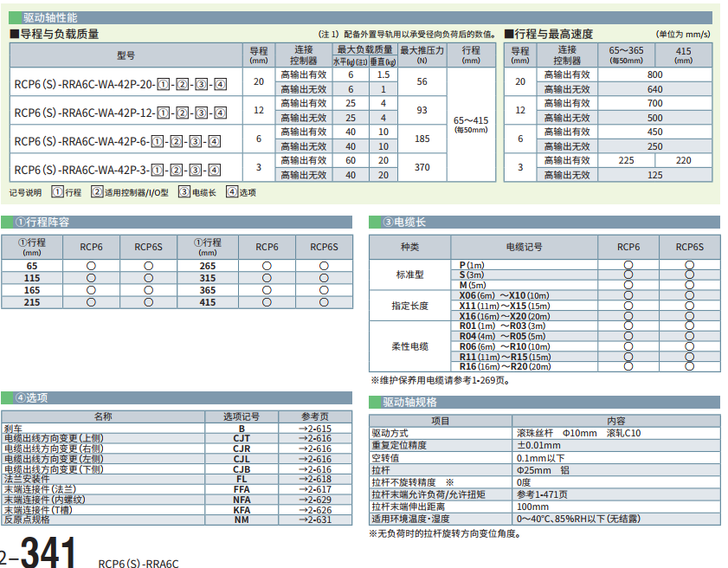Click speed value 700 in speed table
This screenshot has width=728, height=568.
pos(654,103)
